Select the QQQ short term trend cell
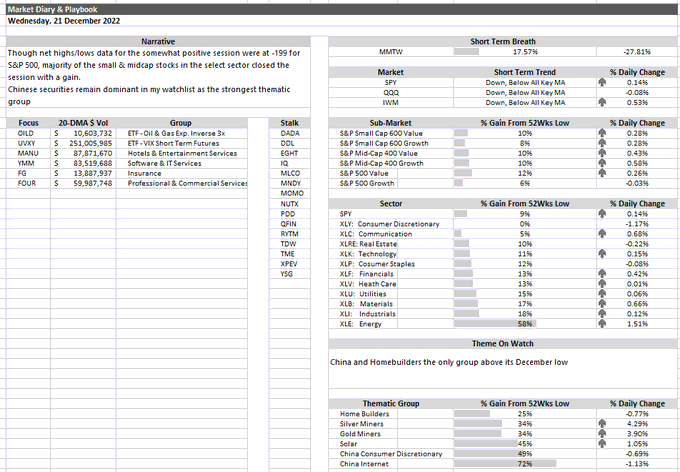The height and width of the screenshot is (472, 680). coord(524,91)
